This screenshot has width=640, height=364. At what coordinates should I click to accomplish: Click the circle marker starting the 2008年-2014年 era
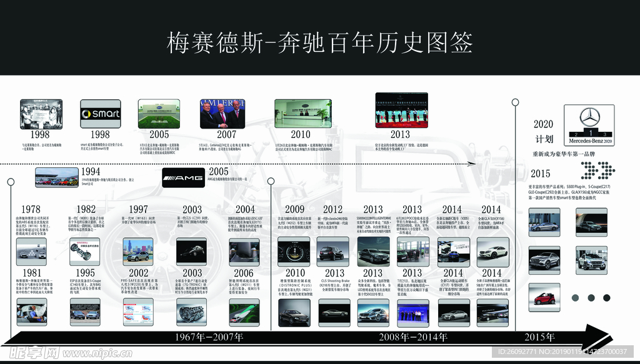(271, 181)
